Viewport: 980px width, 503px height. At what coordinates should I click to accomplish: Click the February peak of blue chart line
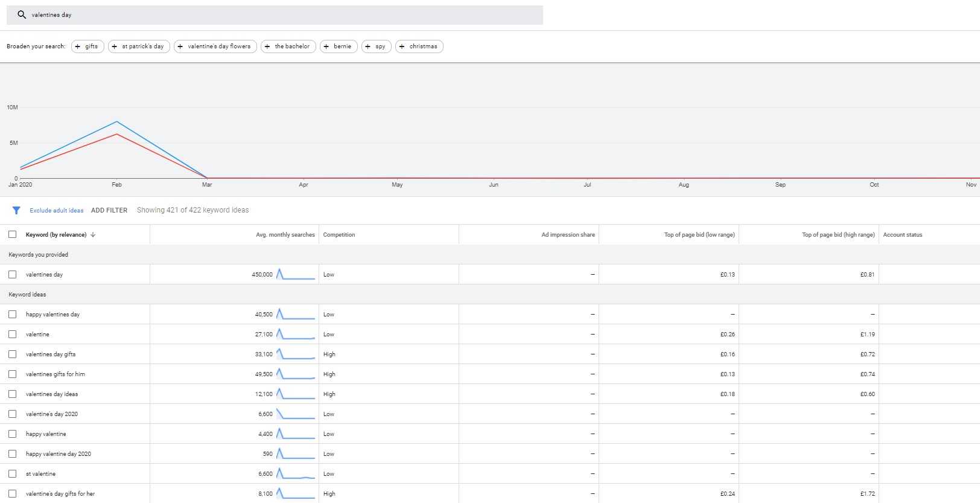tap(116, 122)
